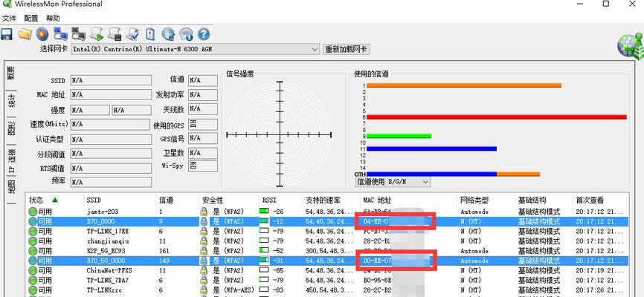Click the signal bar icon for B70_0000
This screenshot has height=297, width=644.
click(264, 221)
